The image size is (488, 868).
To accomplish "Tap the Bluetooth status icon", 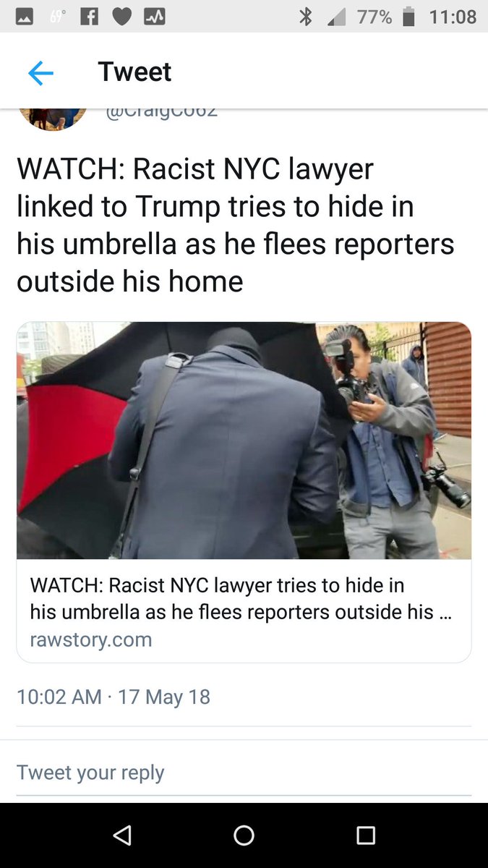I will point(306,17).
